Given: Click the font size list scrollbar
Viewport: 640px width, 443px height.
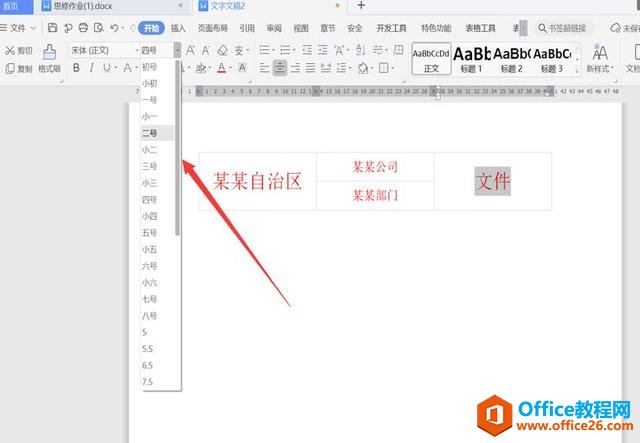Looking at the screenshot, I should [x=178, y=147].
